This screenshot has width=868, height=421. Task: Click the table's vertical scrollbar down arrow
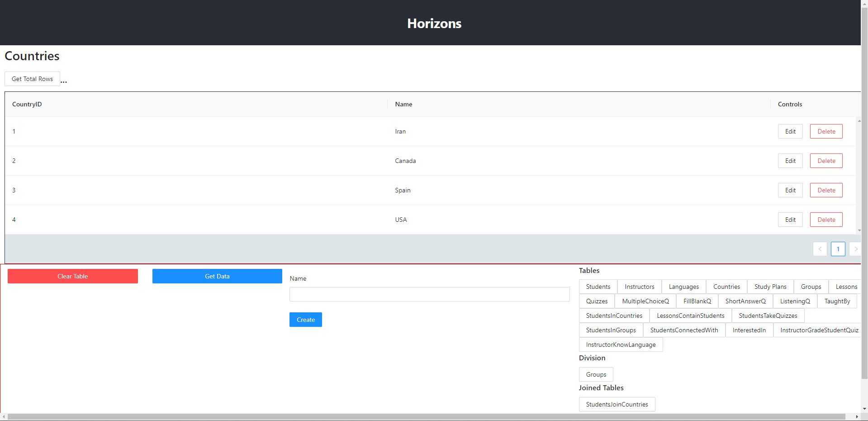[859, 230]
